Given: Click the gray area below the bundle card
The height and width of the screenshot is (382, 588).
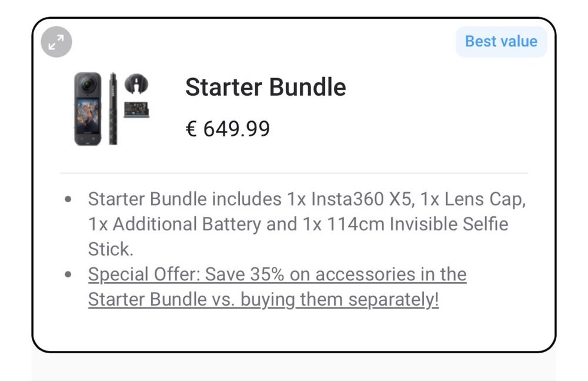Looking at the screenshot, I should (294, 367).
